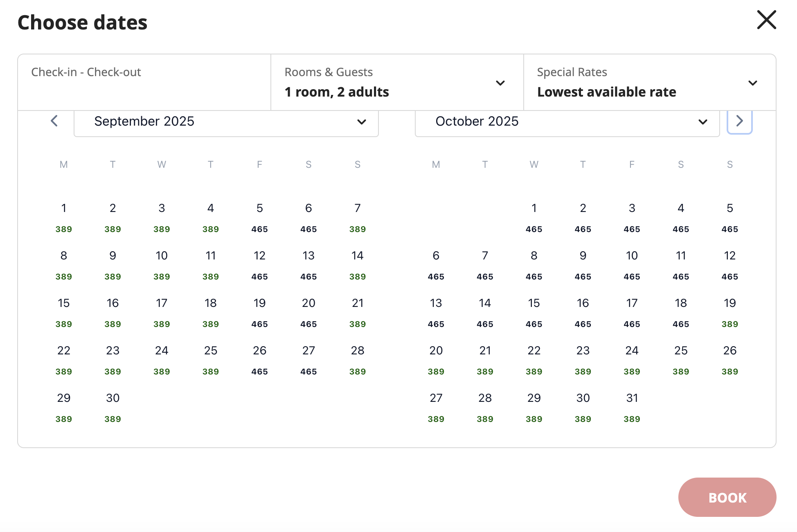Image resolution: width=797 pixels, height=532 pixels.
Task: Select September 5 priced at 465
Action: tap(260, 218)
